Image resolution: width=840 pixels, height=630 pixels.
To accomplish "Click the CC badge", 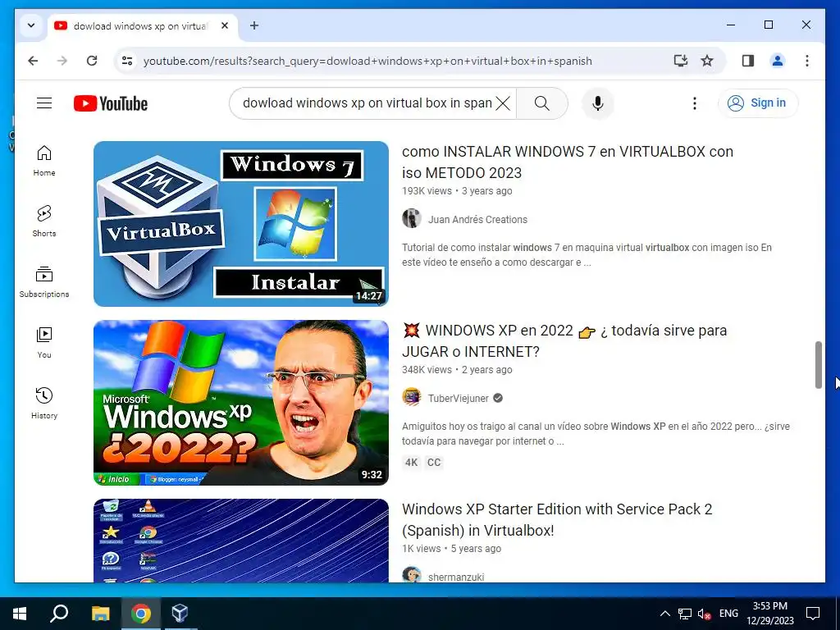I will point(434,463).
